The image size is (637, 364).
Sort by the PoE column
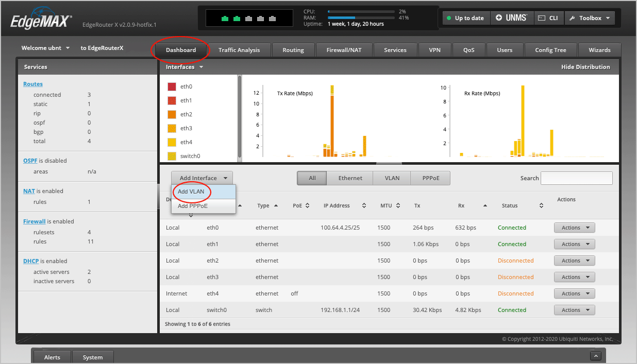pos(301,205)
